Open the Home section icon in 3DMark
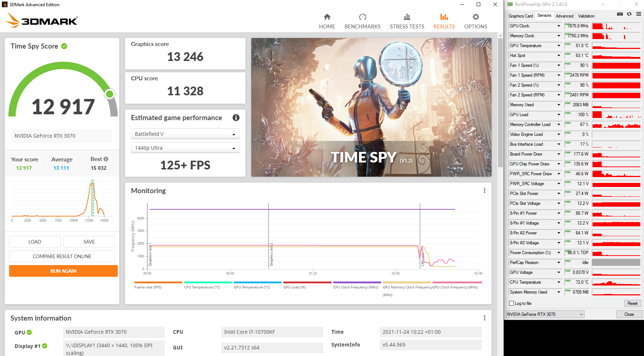 click(327, 17)
